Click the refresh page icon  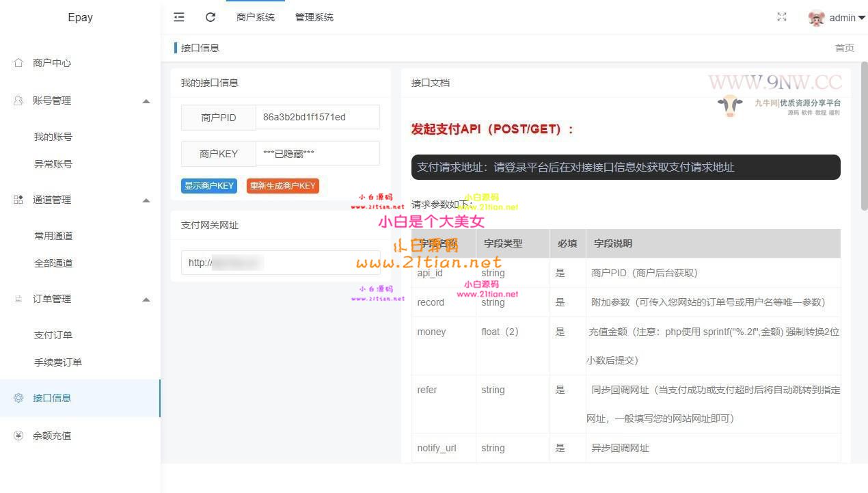pos(211,17)
